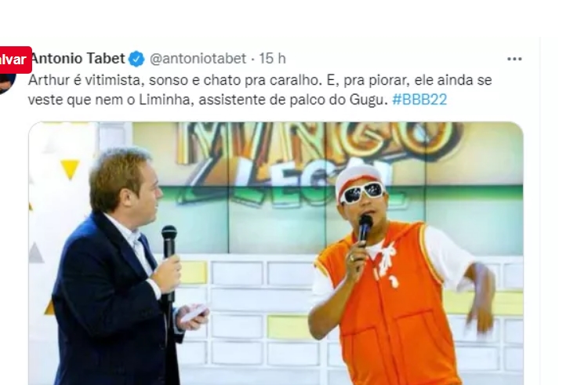Click the white cap on the performer's head
588x385 pixels.
[358, 178]
